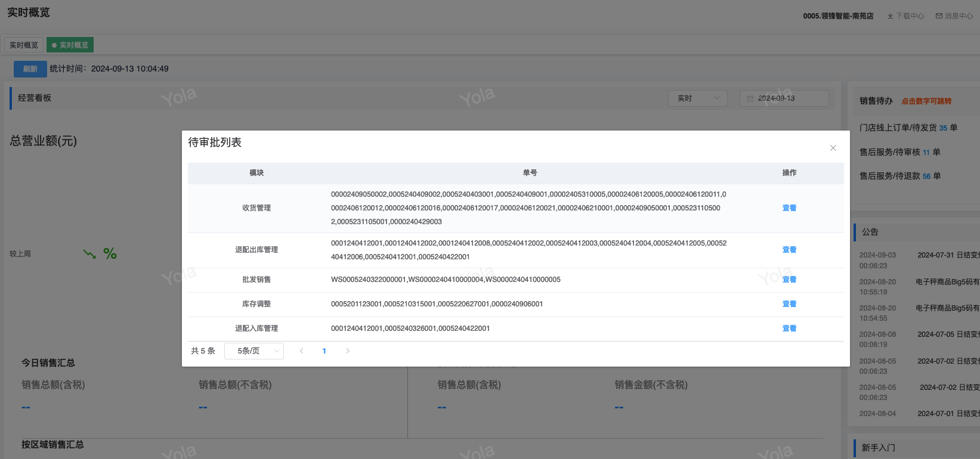This screenshot has height=459, width=980.
Task: Go to previous page arrow in pagination
Action: point(302,351)
